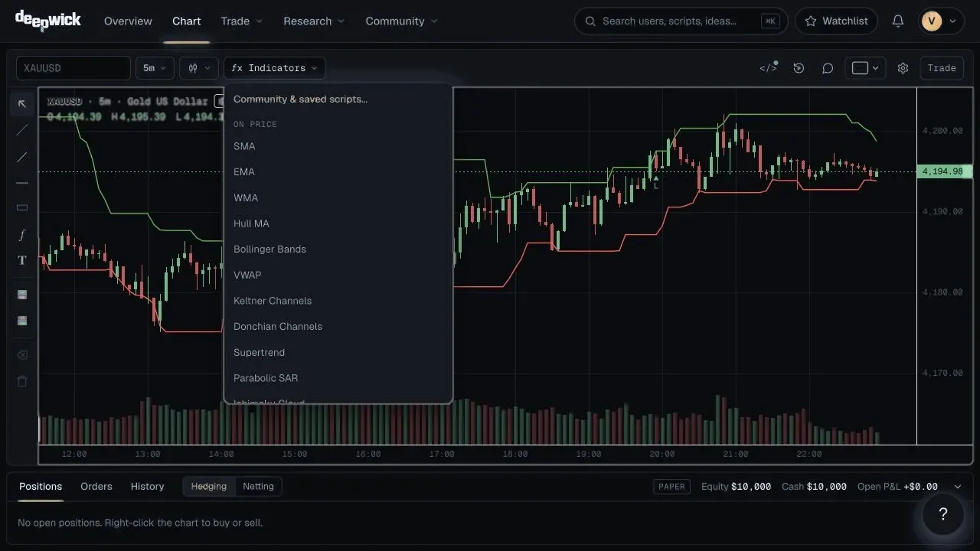Add the Bollinger Bands indicator
Image resolution: width=980 pixels, height=551 pixels.
point(338,249)
